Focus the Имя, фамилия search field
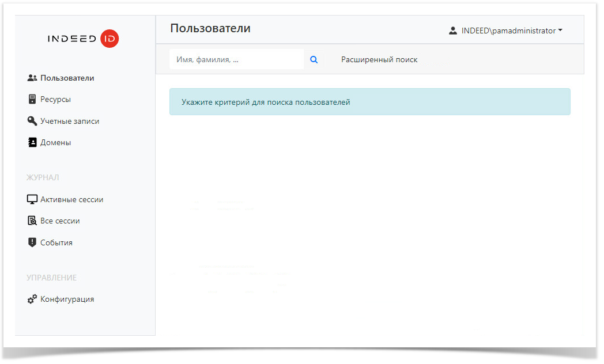This screenshot has width=604, height=364. [236, 59]
